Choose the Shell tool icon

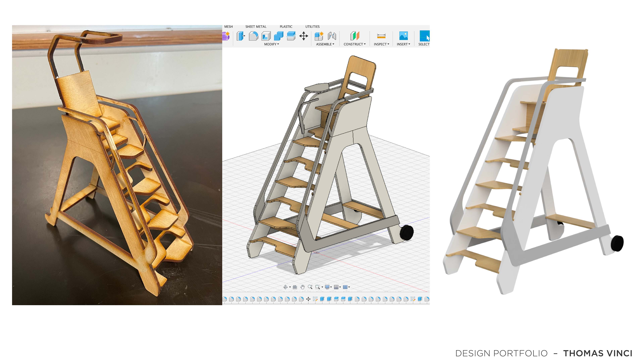(x=266, y=36)
